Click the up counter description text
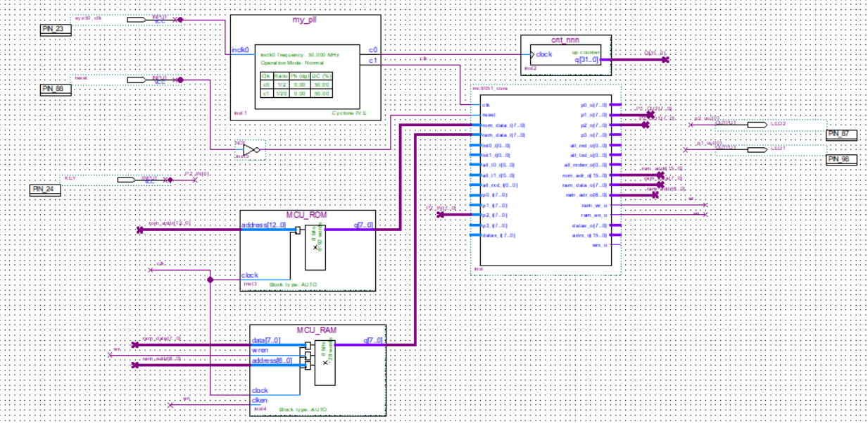The height and width of the screenshot is (424, 868). point(586,52)
